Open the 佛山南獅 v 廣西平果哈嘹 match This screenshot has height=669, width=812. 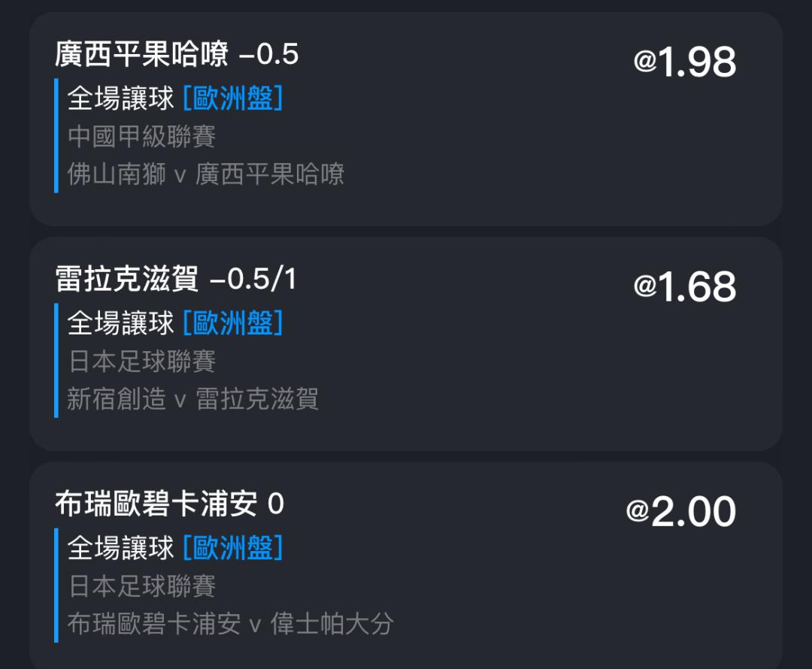[205, 174]
